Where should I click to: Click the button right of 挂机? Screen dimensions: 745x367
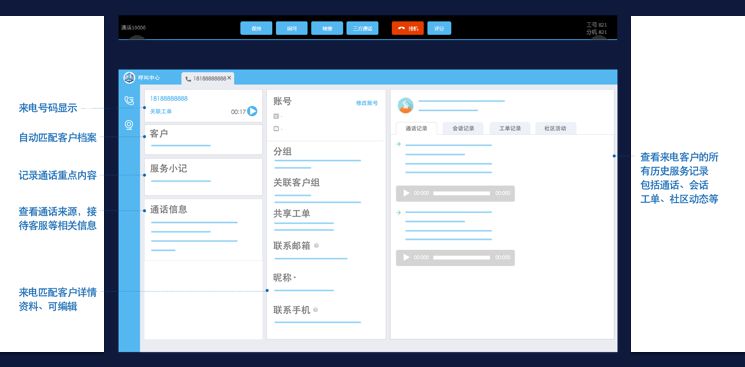click(x=439, y=29)
